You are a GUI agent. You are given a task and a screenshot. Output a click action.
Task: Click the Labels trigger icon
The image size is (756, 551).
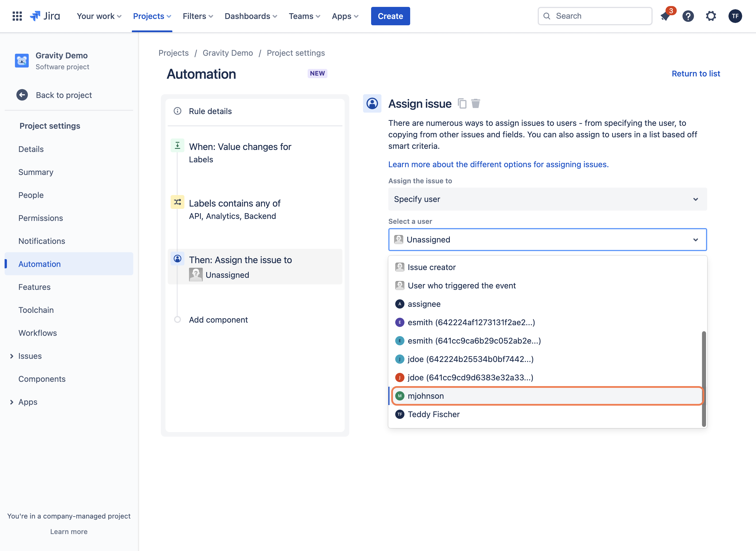178,145
